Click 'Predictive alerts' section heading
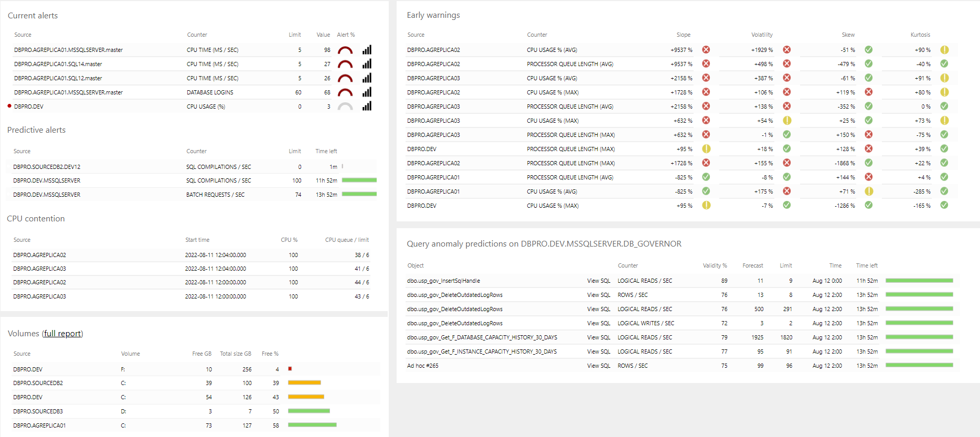 (x=36, y=130)
